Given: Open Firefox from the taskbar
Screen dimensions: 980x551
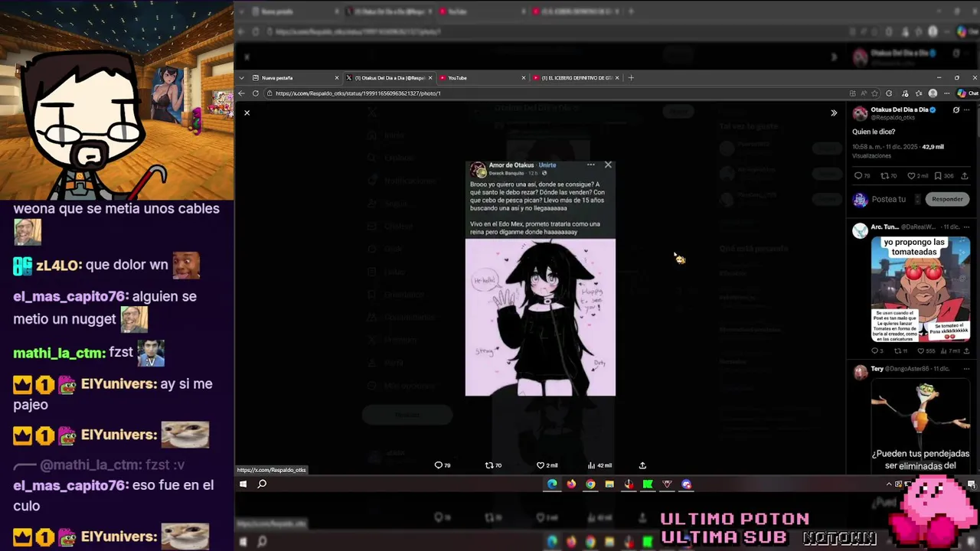Looking at the screenshot, I should pyautogui.click(x=571, y=484).
